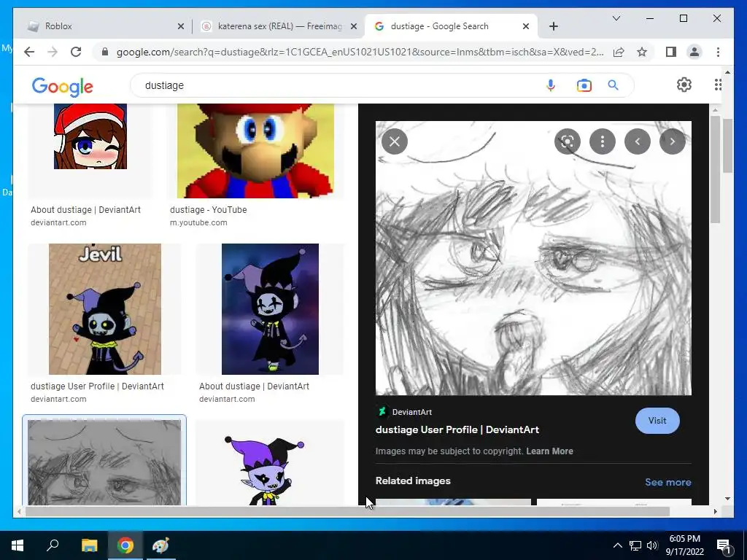Open the taskbar search icon

click(53, 545)
